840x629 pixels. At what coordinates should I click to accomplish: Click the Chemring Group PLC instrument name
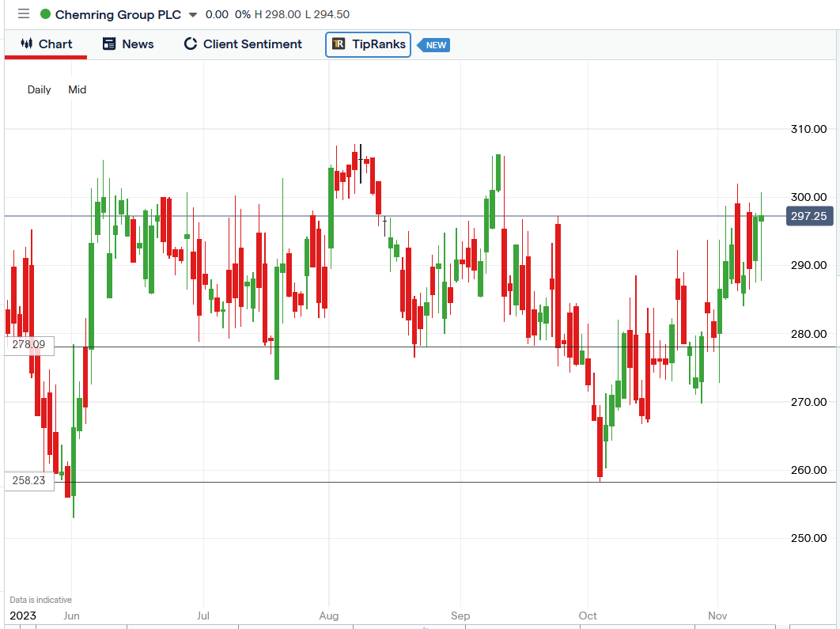tap(119, 14)
